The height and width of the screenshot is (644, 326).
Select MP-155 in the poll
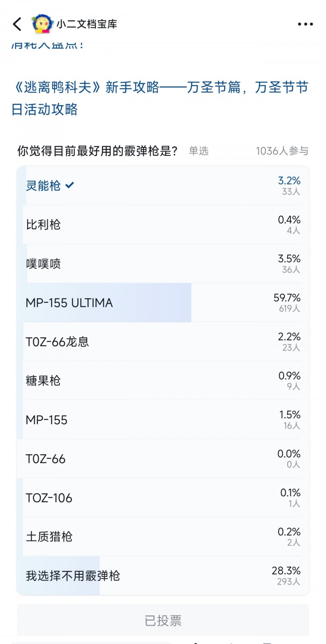(163, 420)
